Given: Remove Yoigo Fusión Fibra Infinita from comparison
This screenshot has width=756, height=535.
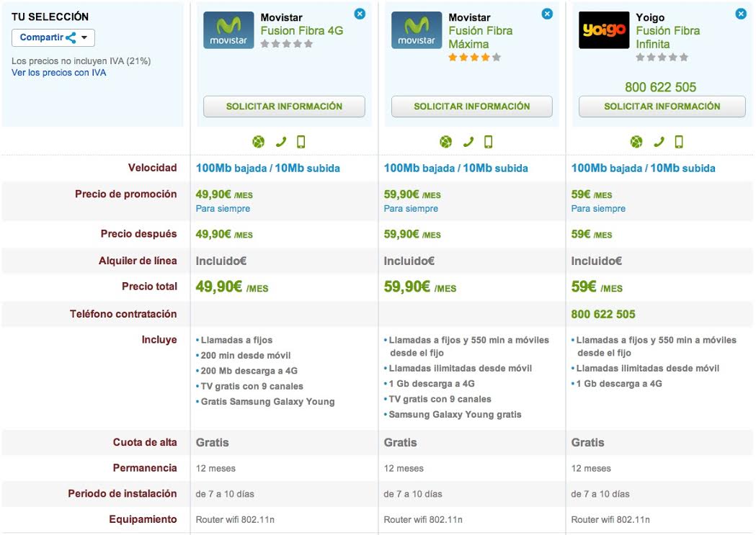Looking at the screenshot, I should pos(741,14).
